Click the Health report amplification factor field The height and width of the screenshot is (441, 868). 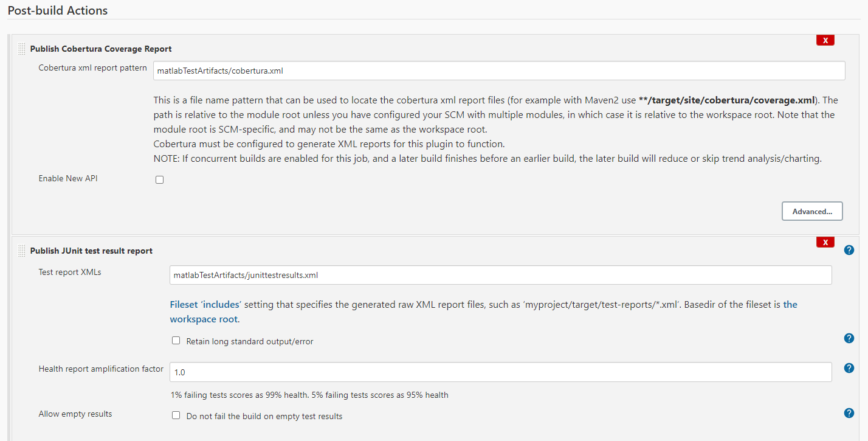425,372
